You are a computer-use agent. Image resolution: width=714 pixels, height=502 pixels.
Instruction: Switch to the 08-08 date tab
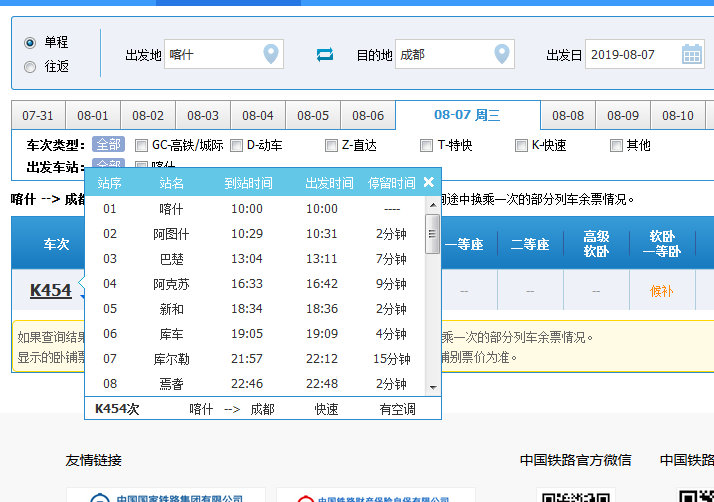click(x=568, y=116)
